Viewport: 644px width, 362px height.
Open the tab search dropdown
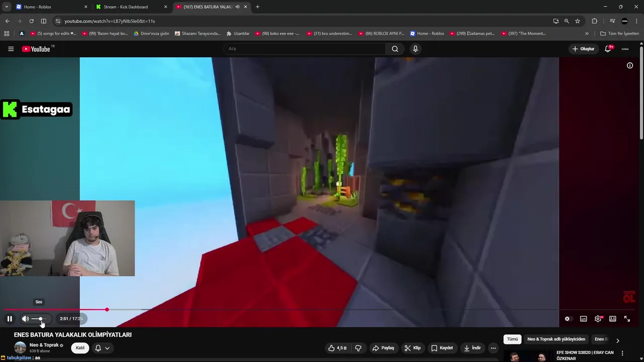click(x=7, y=7)
